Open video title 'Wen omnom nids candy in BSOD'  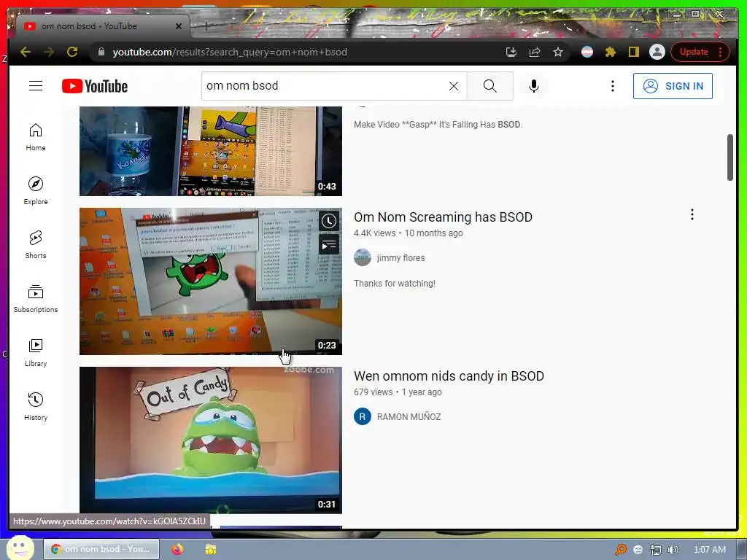pyautogui.click(x=449, y=376)
